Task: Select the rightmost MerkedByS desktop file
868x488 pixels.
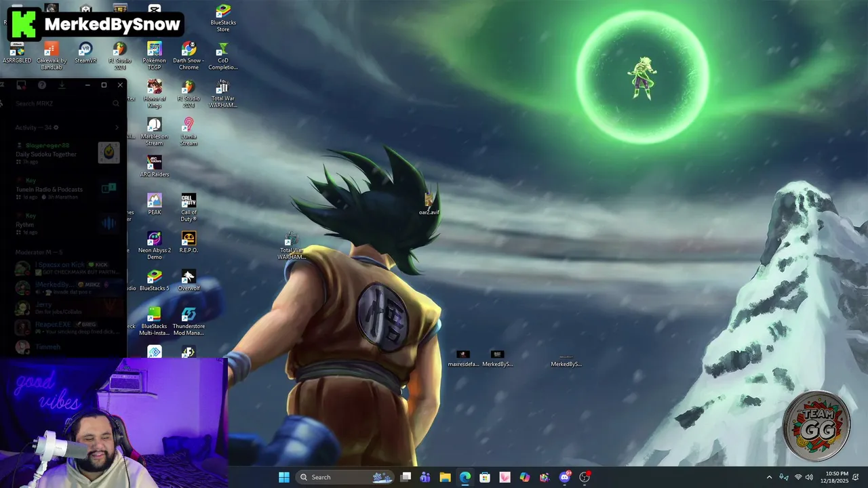Action: (566, 360)
